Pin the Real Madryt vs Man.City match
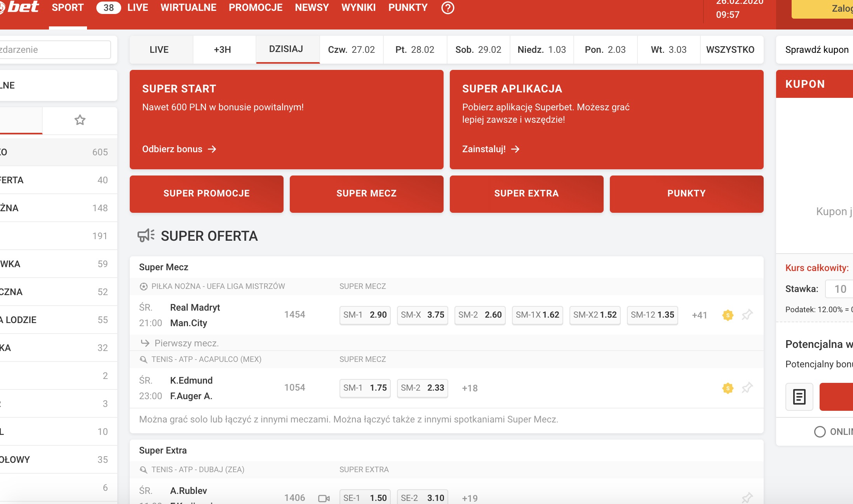 pos(747,315)
